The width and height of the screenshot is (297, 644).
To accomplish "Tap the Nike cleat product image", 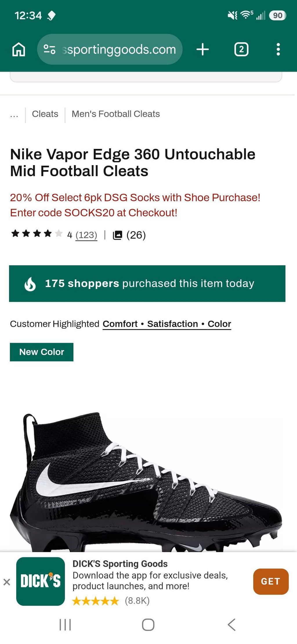I will click(x=146, y=482).
